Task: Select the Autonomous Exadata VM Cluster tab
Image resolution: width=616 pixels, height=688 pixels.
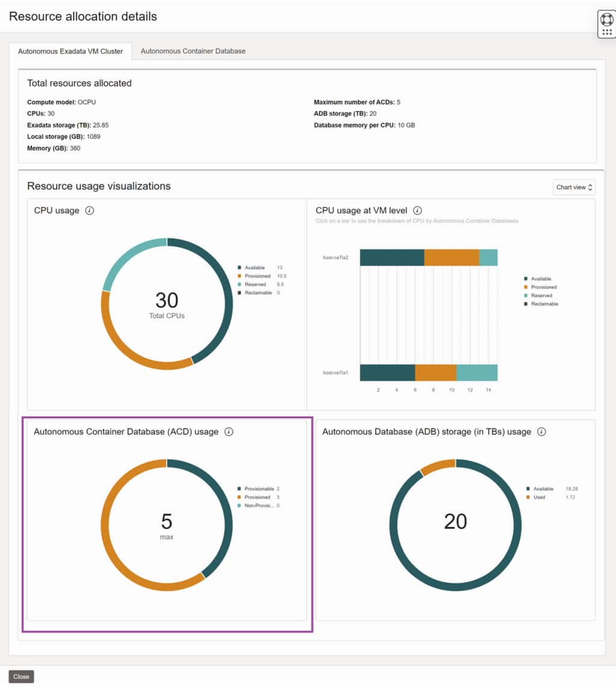Action: (71, 51)
